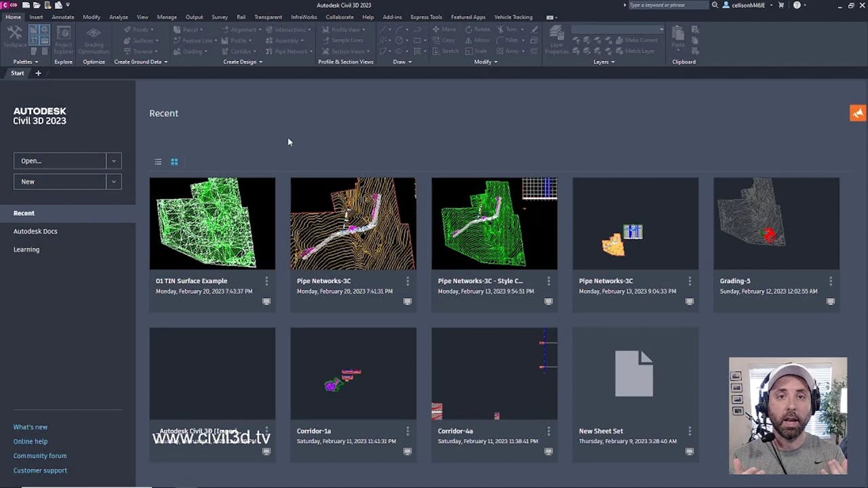Open the Learning section in sidebar
Screen dimensions: 868x488
tap(26, 249)
